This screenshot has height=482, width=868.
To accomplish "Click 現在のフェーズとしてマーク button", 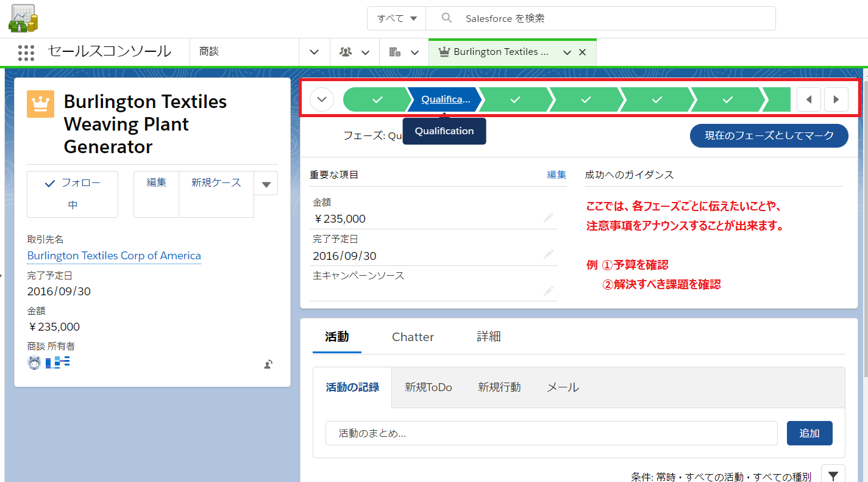I will 769,135.
